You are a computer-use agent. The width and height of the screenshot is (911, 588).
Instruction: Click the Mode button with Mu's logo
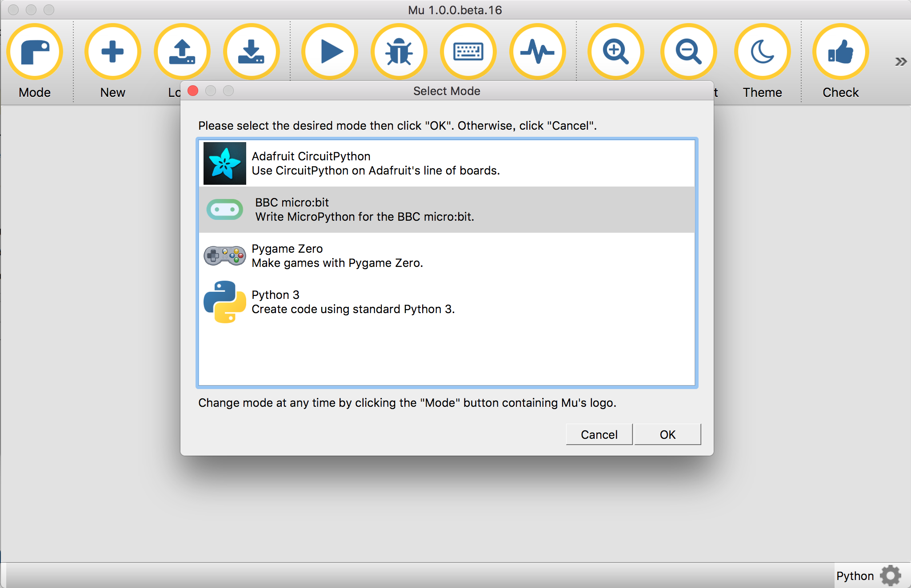pyautogui.click(x=35, y=52)
